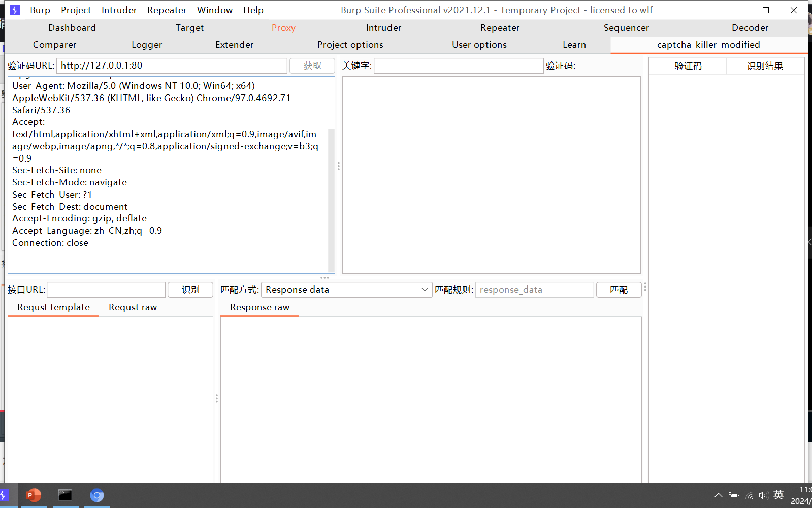Select the Repeater tool tab
The height and width of the screenshot is (508, 812).
click(500, 28)
